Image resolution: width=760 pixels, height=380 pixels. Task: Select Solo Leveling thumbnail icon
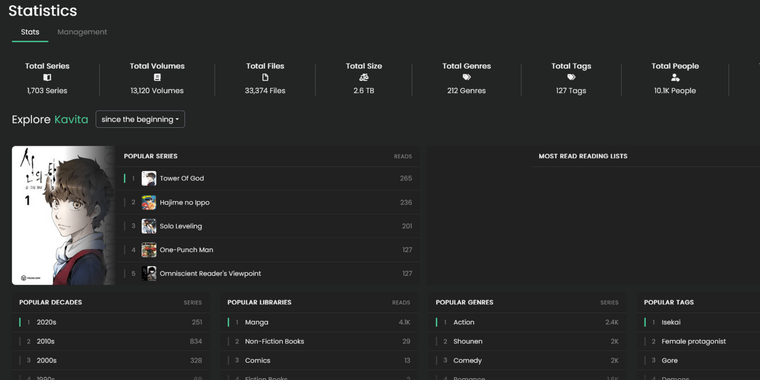pos(149,226)
